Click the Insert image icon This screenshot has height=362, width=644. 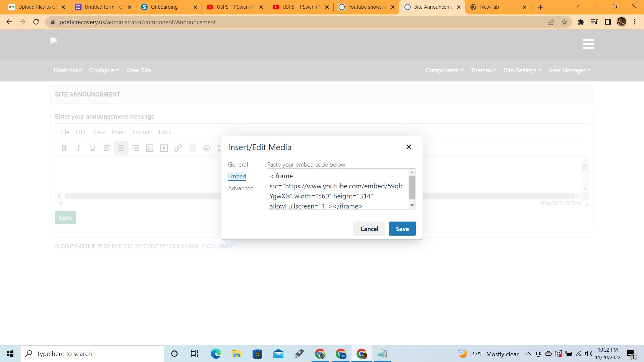tap(150, 148)
